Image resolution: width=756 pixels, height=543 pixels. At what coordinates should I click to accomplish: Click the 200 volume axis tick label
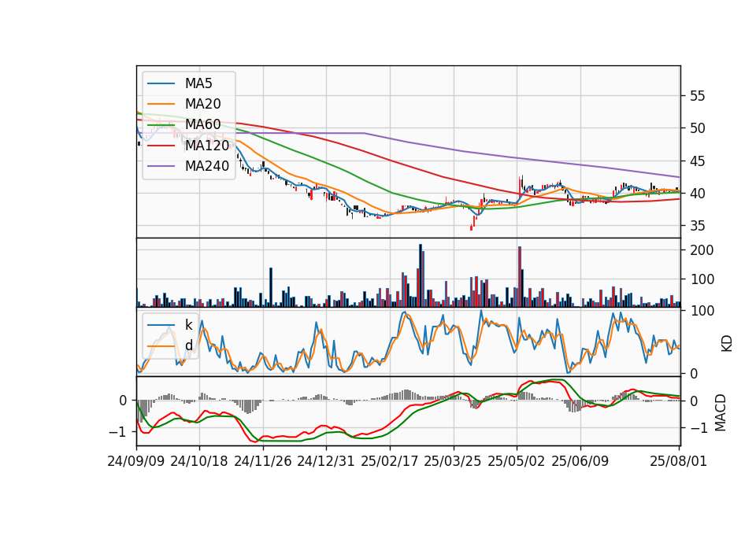702,250
